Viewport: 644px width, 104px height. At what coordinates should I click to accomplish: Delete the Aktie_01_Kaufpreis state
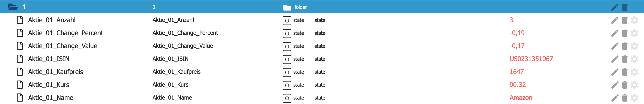(624, 72)
